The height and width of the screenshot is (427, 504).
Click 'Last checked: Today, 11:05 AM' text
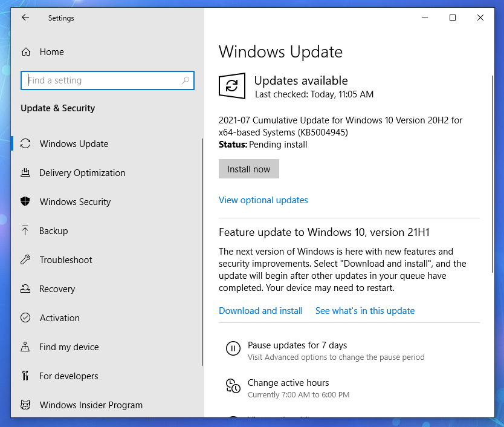314,94
